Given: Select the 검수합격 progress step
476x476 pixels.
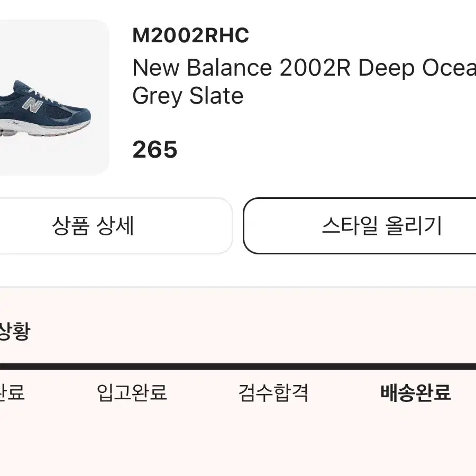Looking at the screenshot, I should pos(273,392).
